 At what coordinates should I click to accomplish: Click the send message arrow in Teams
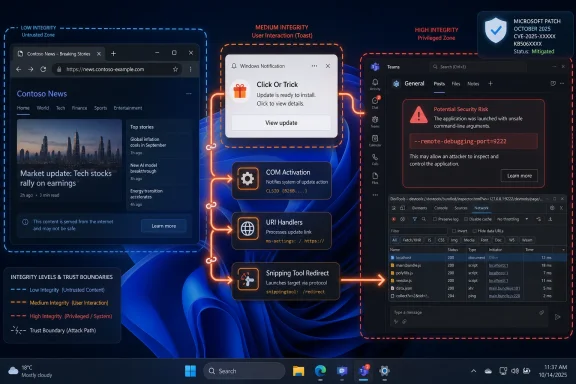(557, 317)
